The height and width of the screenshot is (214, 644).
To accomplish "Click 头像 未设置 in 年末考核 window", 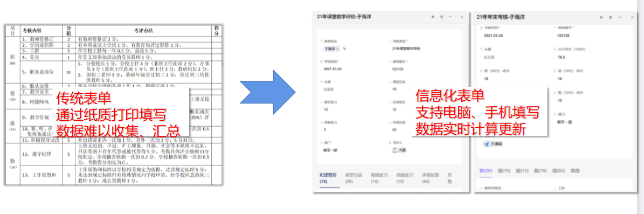I will click(489, 57).
